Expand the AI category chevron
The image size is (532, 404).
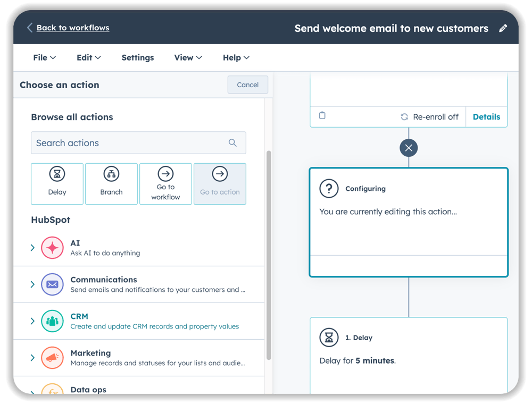(32, 248)
